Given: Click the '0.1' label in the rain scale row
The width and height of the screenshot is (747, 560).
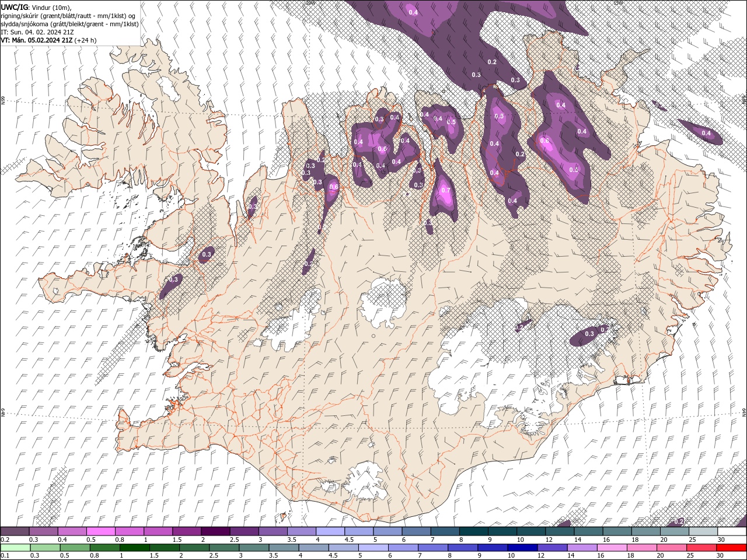Looking at the screenshot, I should 5,556.
